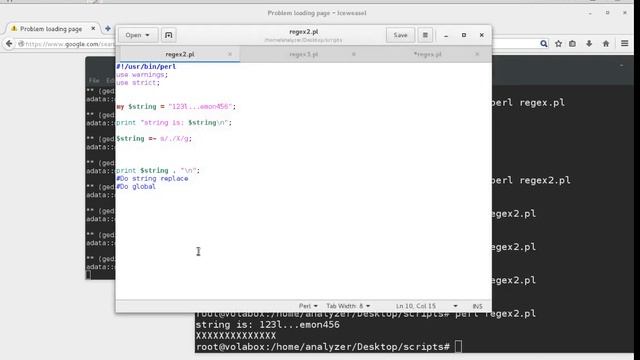Open Tab Width dropdown in status bar
This screenshot has height=360, width=640.
pos(348,306)
